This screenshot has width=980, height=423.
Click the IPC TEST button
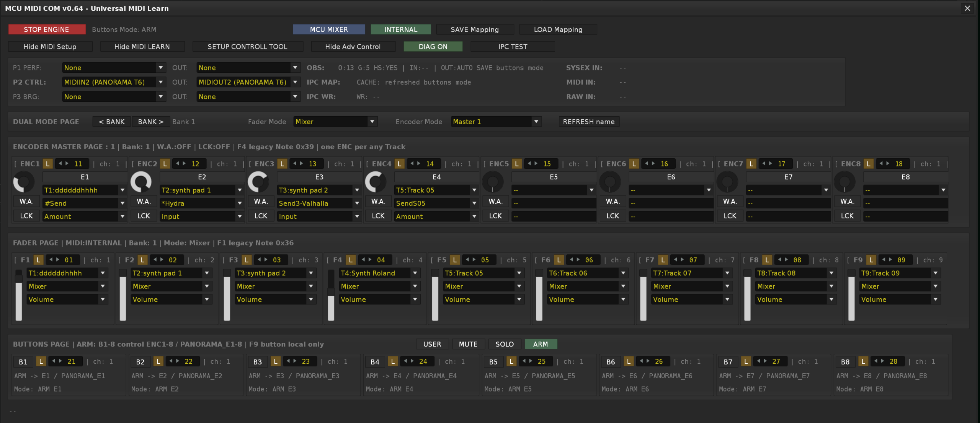[513, 46]
